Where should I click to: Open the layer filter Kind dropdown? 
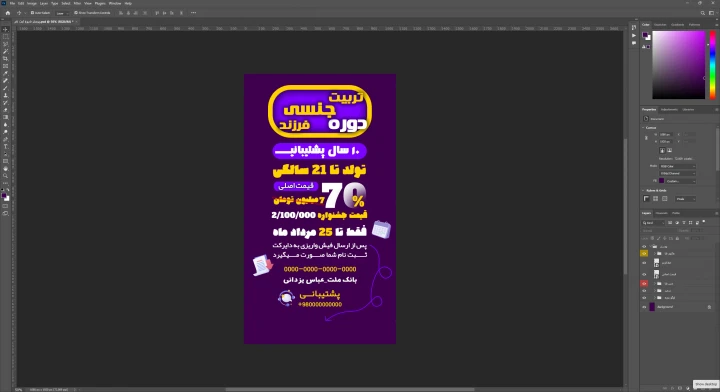click(653, 223)
